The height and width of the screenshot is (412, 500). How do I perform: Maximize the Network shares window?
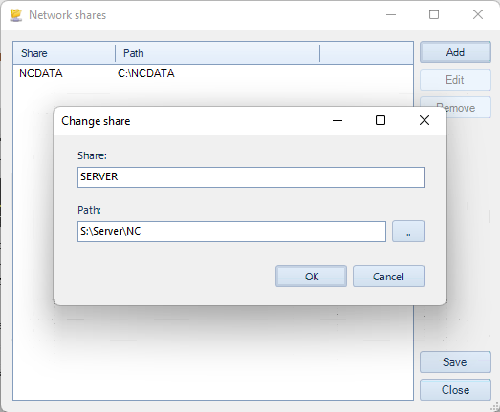coord(434,15)
